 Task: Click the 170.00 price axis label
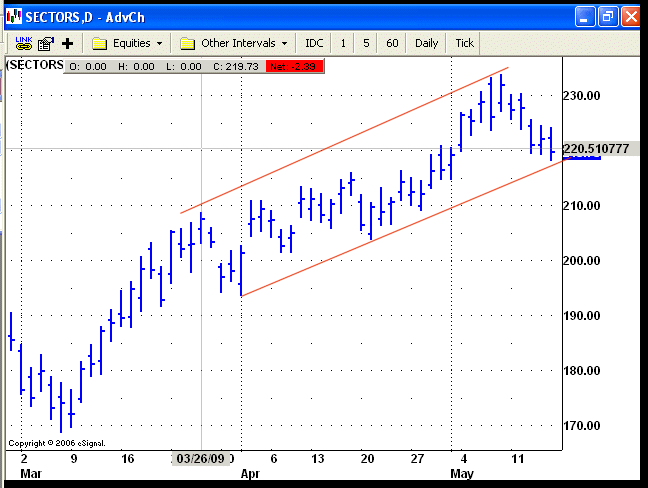click(581, 426)
